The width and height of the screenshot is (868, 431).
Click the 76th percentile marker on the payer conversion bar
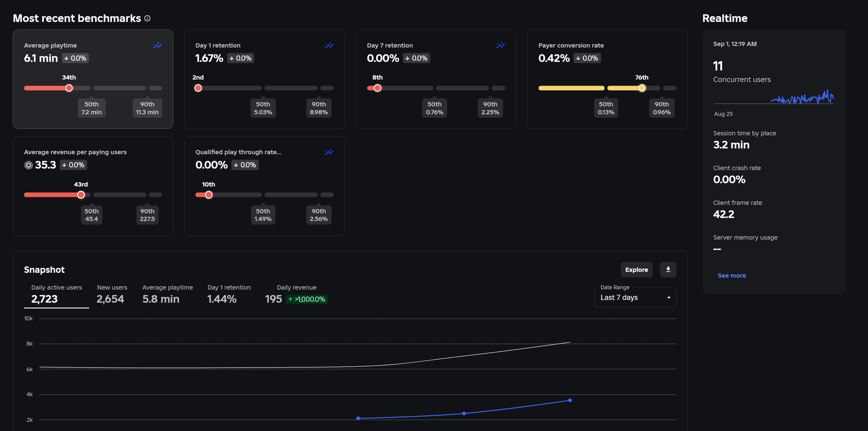[642, 88]
